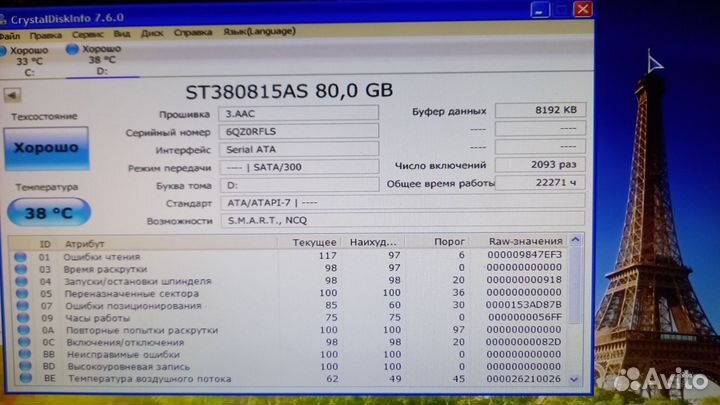Click health dot icon for drive C:
This screenshot has height=405, width=720.
pos(3,51)
